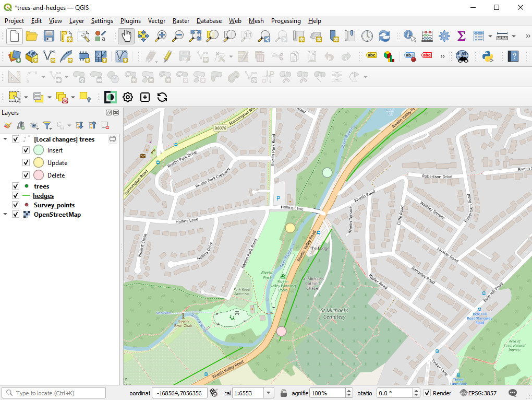Open the Layer menu
Screen dimensions: 532x400
77,21
